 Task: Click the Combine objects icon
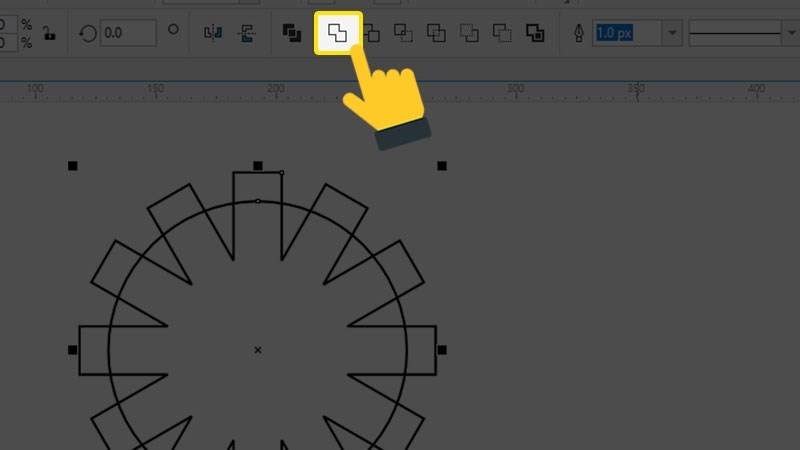292,33
